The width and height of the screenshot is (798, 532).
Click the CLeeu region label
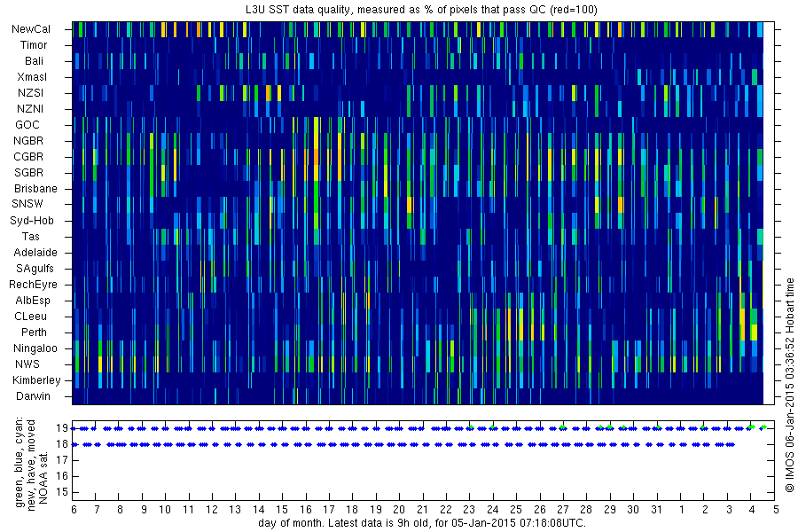(x=30, y=317)
